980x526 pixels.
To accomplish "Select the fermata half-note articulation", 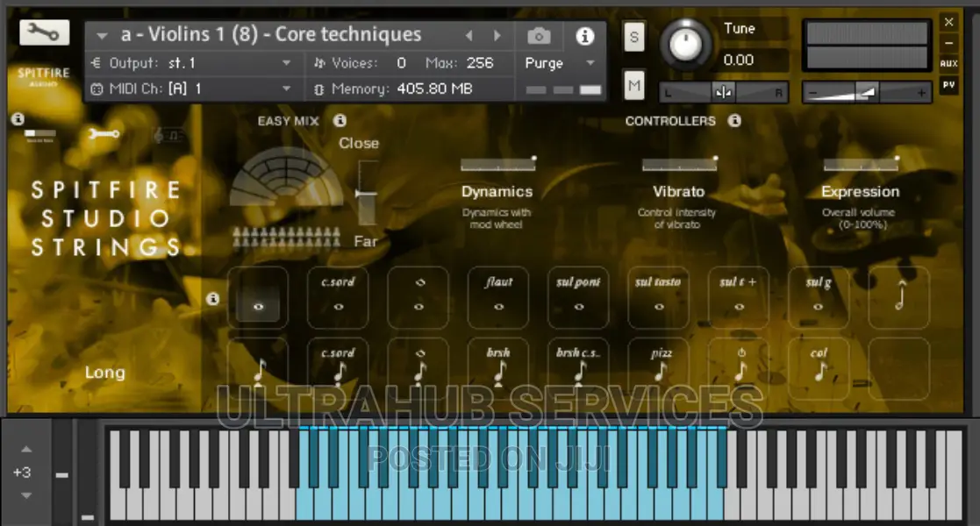I will (898, 297).
